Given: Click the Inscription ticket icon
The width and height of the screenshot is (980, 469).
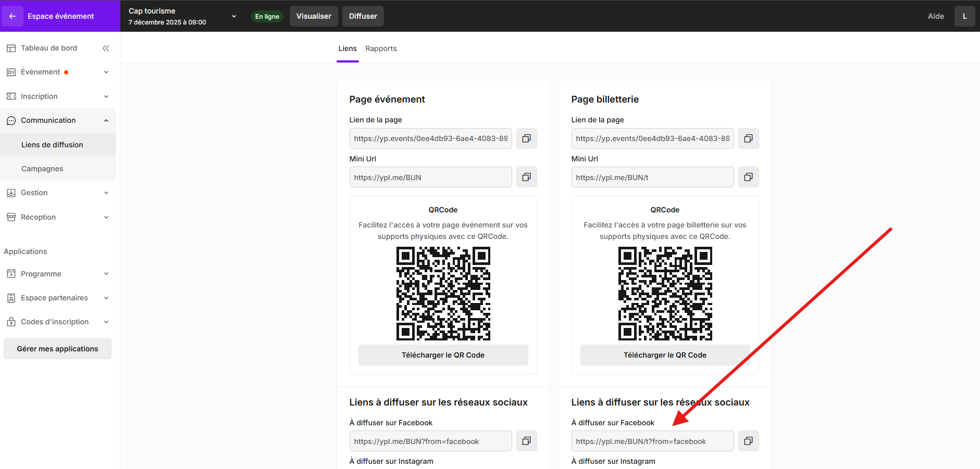Looking at the screenshot, I should [x=11, y=96].
